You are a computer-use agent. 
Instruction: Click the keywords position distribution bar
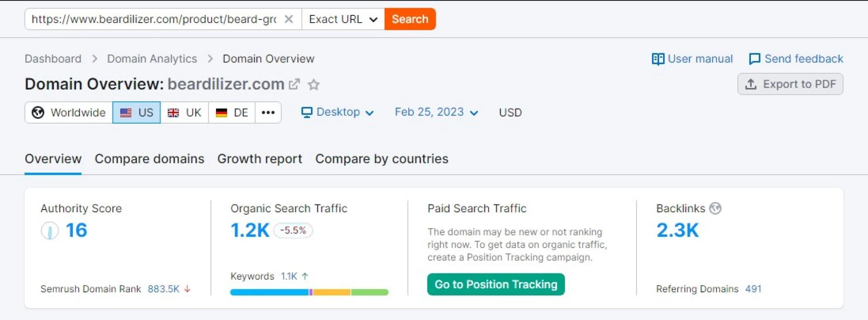point(309,292)
